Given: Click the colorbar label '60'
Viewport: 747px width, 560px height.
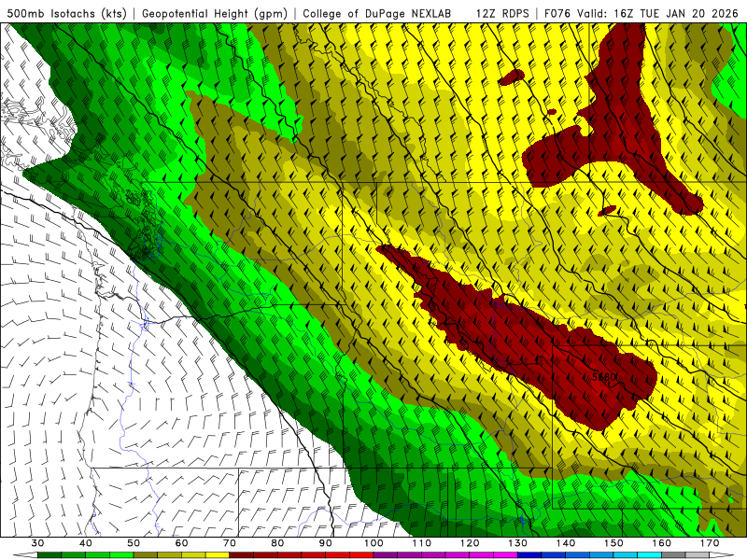Looking at the screenshot, I should point(181,543).
